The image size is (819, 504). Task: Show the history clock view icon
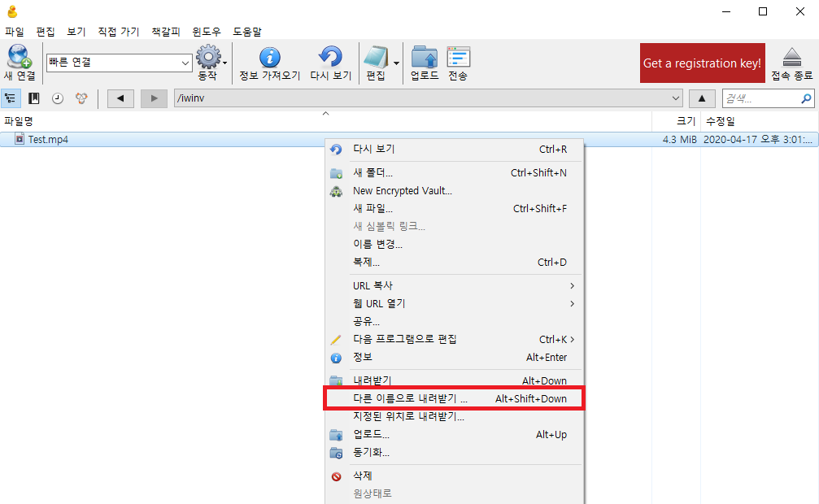[x=58, y=98]
